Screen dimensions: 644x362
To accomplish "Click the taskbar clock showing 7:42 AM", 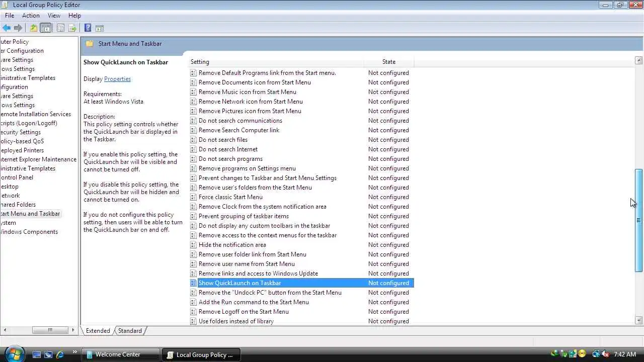I will pyautogui.click(x=625, y=354).
